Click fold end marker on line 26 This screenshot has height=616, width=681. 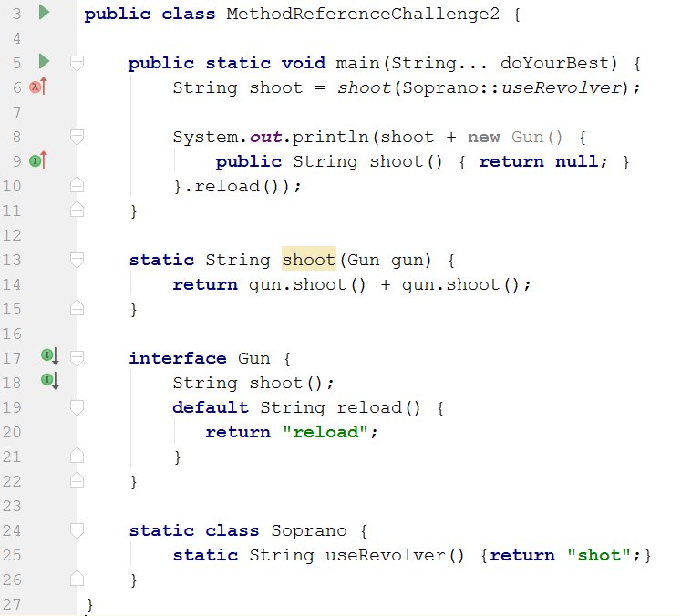pos(77,579)
